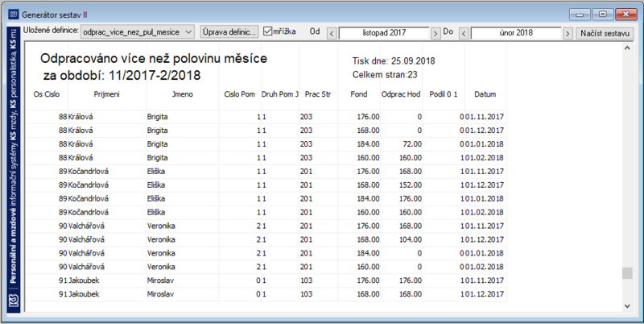The image size is (644, 324).
Task: Click the period text za období: 11/2017-2/2018
Action: pyautogui.click(x=122, y=75)
